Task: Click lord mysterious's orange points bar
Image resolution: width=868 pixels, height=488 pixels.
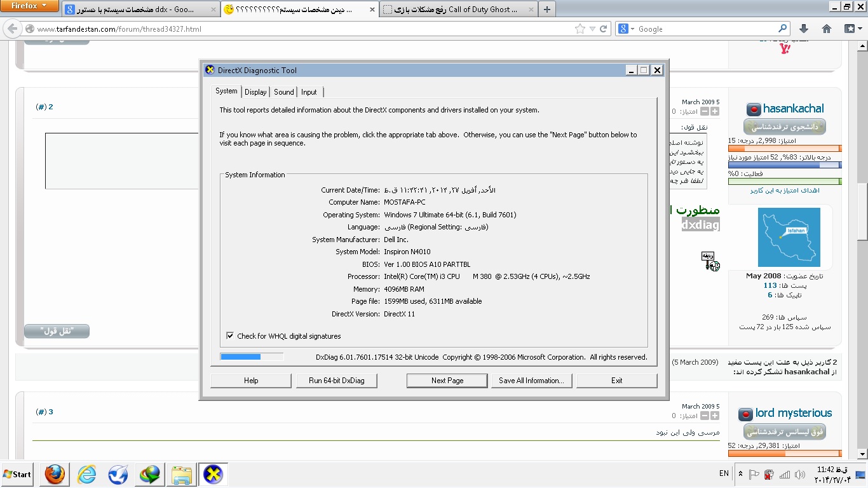Action: point(785,454)
